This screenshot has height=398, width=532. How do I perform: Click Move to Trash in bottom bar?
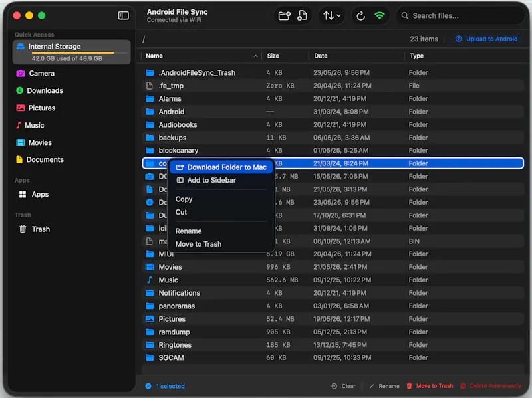click(x=430, y=386)
